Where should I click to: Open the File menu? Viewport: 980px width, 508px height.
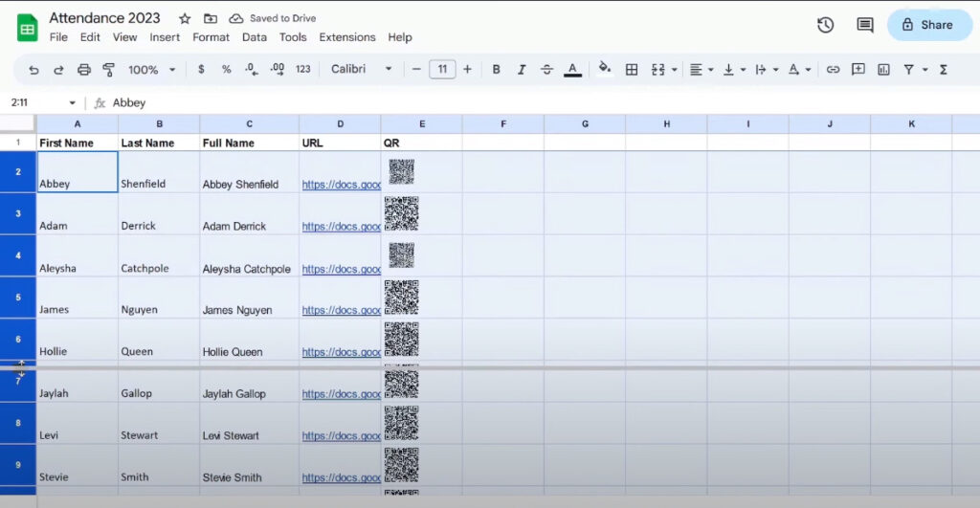point(58,37)
